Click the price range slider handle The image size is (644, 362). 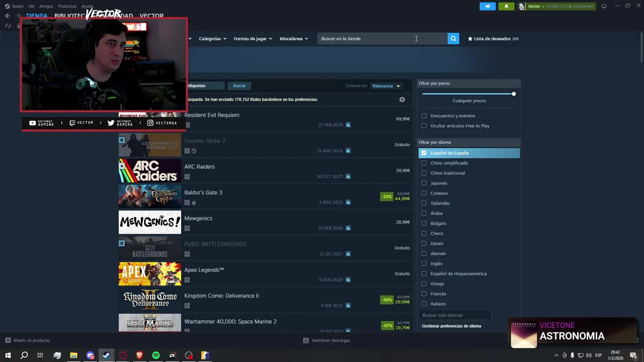tap(514, 94)
